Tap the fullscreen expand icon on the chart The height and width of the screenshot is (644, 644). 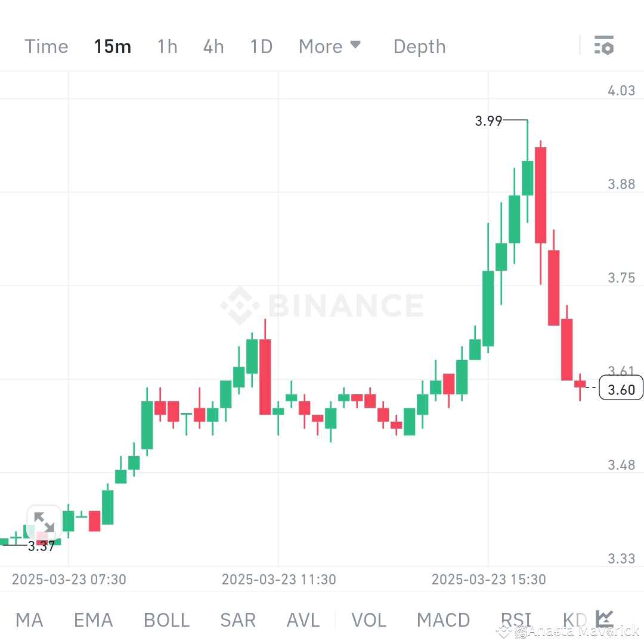point(45,521)
